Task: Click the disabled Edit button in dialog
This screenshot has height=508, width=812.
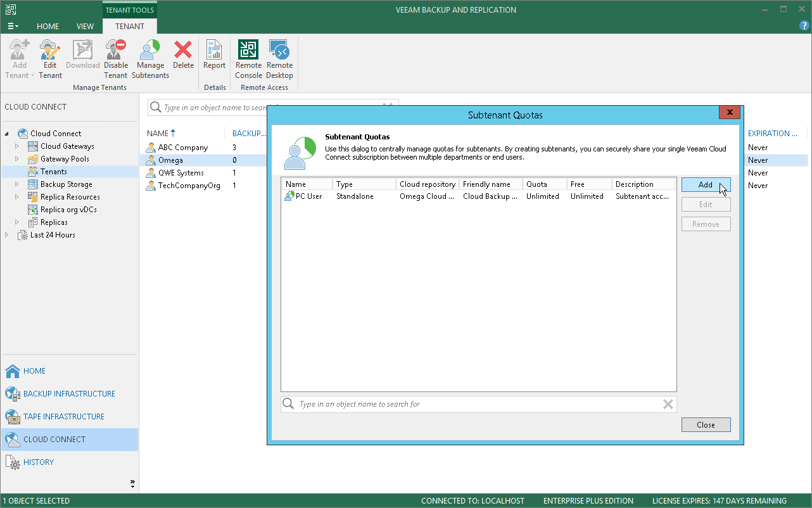Action: pyautogui.click(x=706, y=205)
